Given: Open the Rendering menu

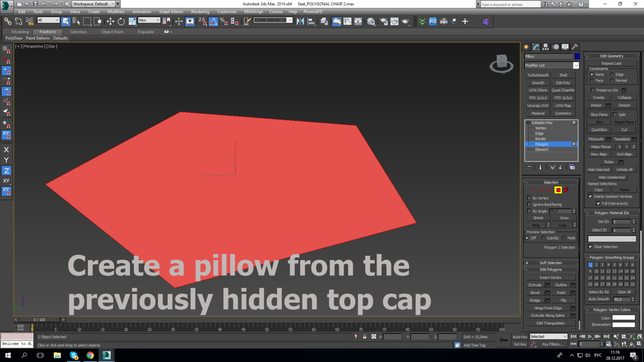Looking at the screenshot, I should tap(200, 12).
